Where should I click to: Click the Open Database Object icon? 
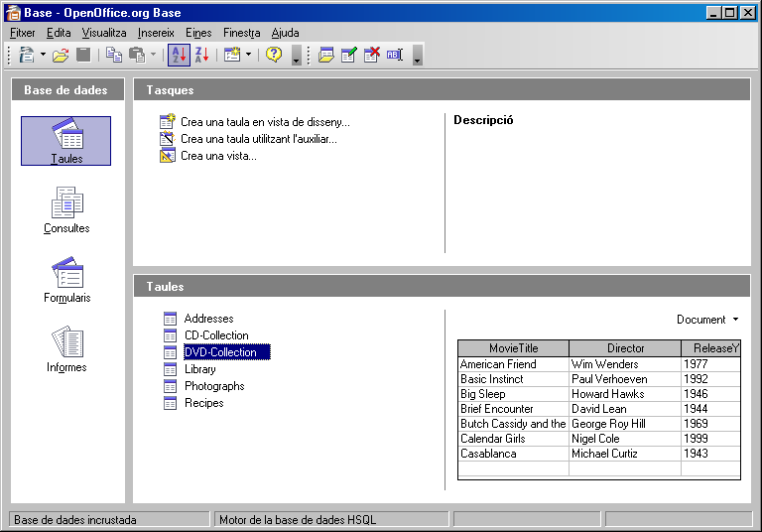[326, 55]
